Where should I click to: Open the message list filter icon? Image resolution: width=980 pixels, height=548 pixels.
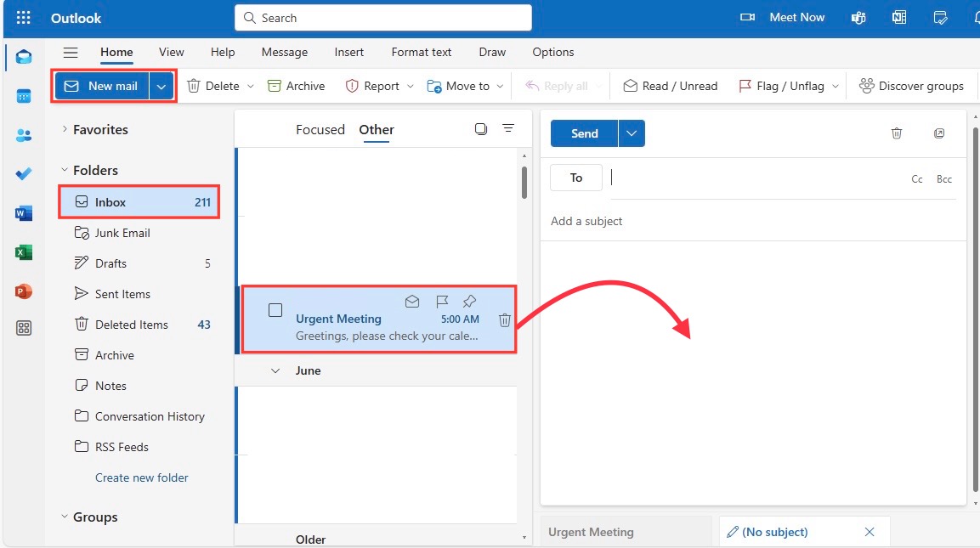[x=508, y=128]
